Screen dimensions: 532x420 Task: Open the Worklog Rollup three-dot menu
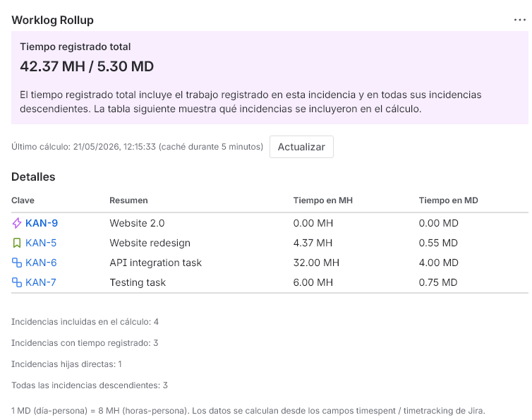coord(519,20)
